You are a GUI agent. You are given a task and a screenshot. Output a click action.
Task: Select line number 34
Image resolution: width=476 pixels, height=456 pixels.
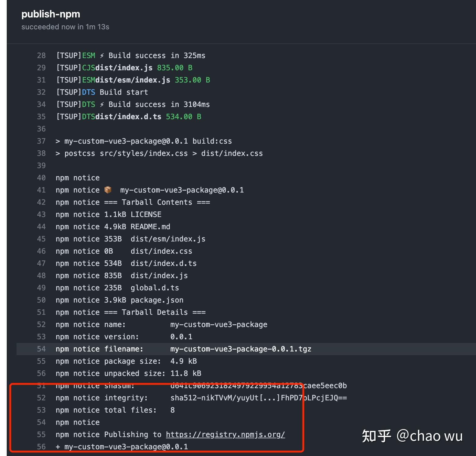point(41,105)
